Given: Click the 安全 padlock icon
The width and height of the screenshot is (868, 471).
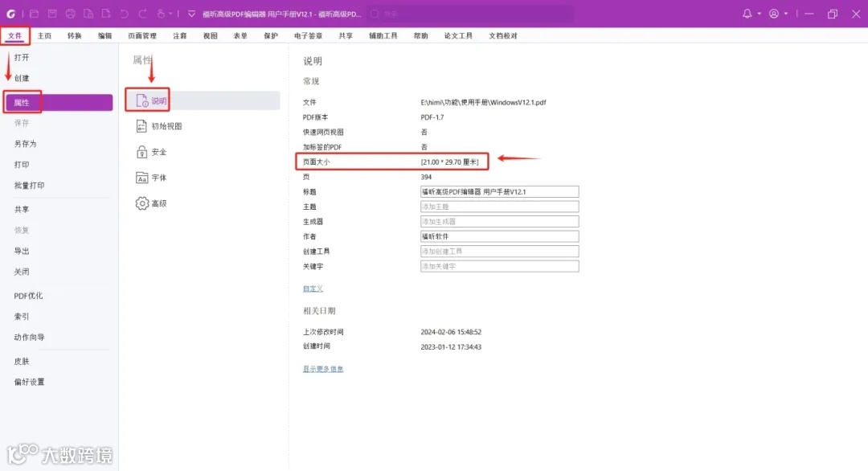Looking at the screenshot, I should [141, 152].
